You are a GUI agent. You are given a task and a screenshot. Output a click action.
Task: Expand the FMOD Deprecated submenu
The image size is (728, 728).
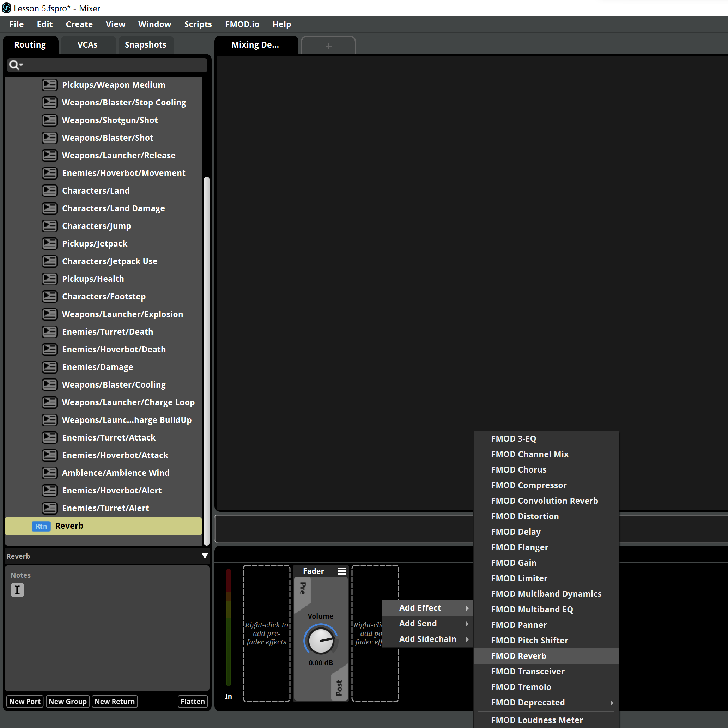click(x=546, y=703)
